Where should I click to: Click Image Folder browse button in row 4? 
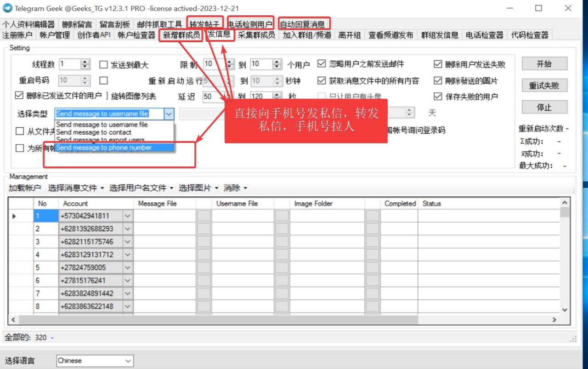point(373,254)
